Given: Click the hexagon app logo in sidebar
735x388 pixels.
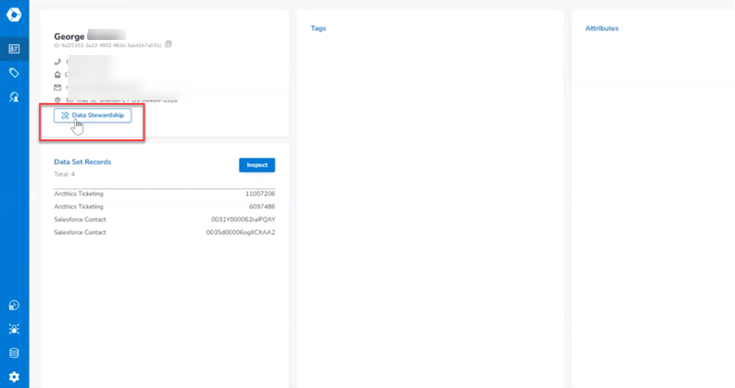Looking at the screenshot, I should coord(14,15).
